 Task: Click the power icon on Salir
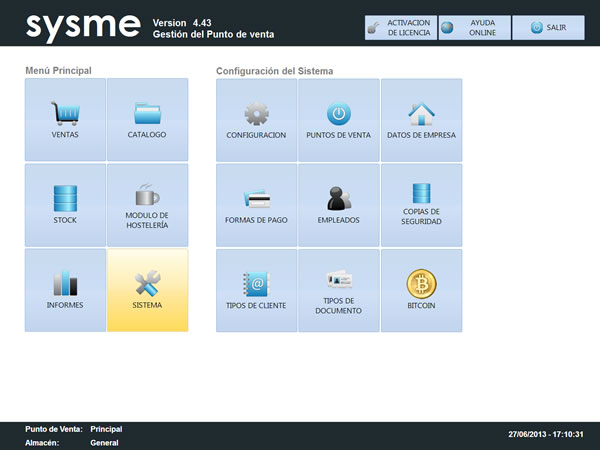tap(536, 28)
